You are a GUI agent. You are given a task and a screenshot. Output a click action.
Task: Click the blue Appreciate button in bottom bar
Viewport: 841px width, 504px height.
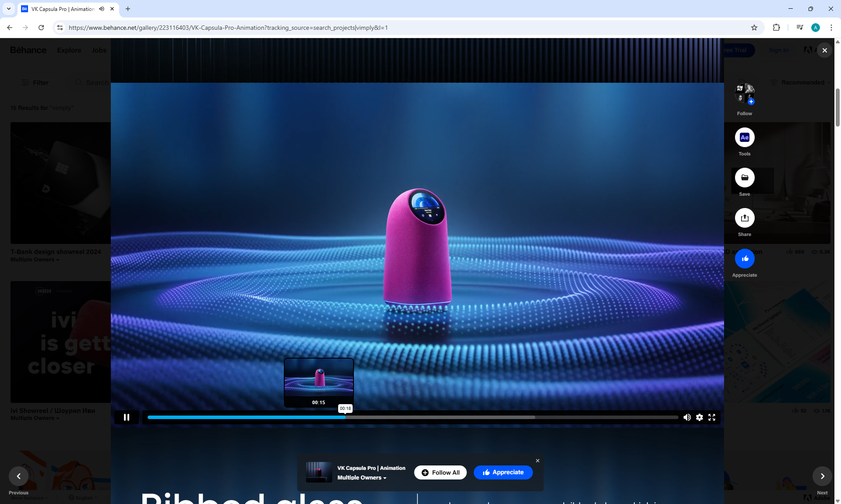click(503, 472)
